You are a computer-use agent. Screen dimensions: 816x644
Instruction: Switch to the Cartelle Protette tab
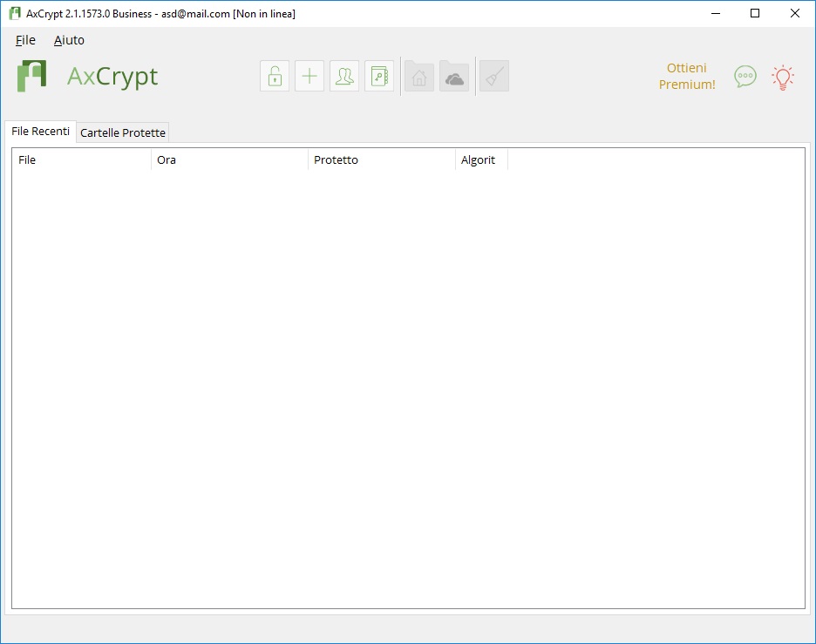(x=123, y=132)
